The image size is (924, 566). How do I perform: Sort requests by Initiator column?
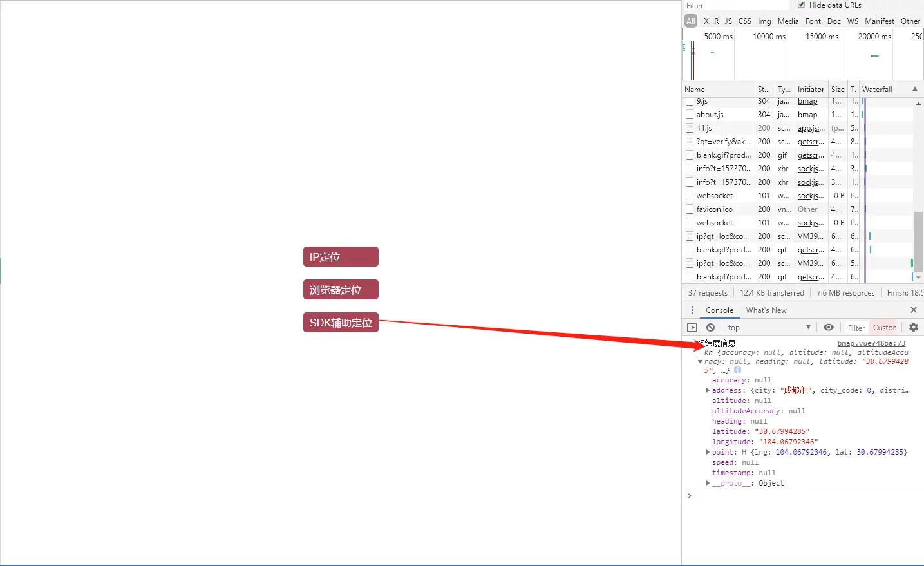[x=811, y=90]
